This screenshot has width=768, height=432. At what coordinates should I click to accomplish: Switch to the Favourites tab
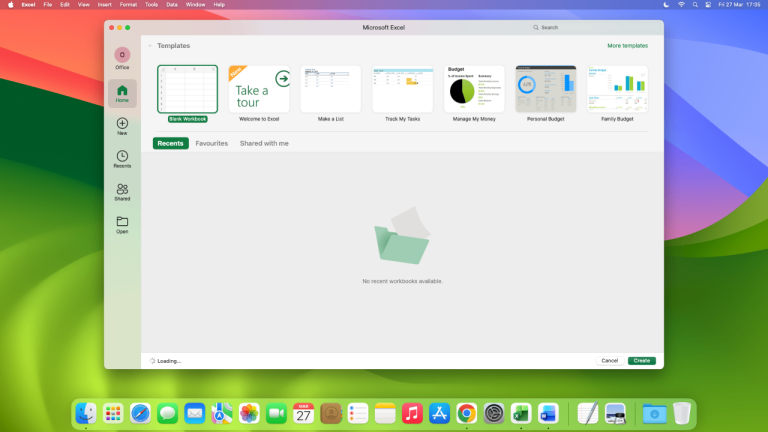pos(211,144)
